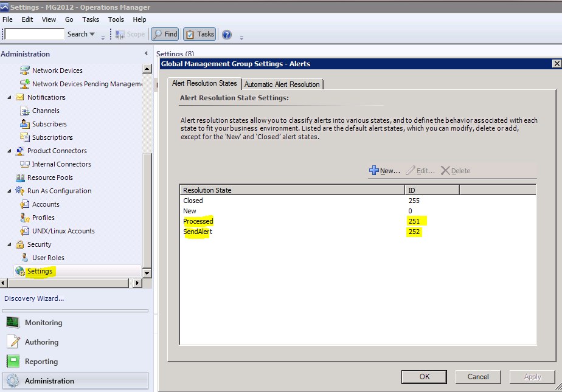Click the Network Devices icon
Image resolution: width=562 pixels, height=392 pixels.
pos(24,70)
